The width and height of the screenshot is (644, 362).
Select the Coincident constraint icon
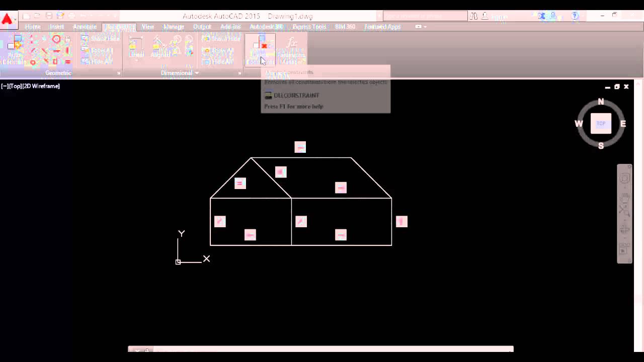pyautogui.click(x=33, y=40)
